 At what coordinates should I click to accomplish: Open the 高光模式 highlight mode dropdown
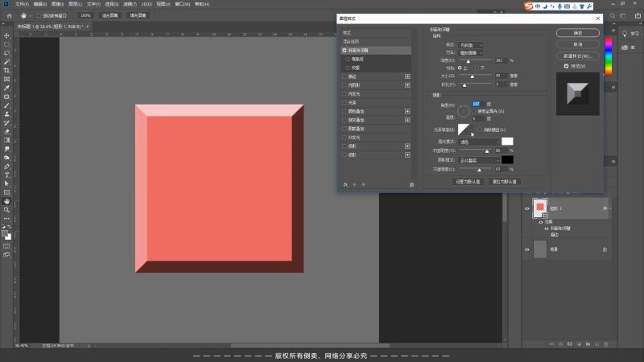click(x=477, y=141)
